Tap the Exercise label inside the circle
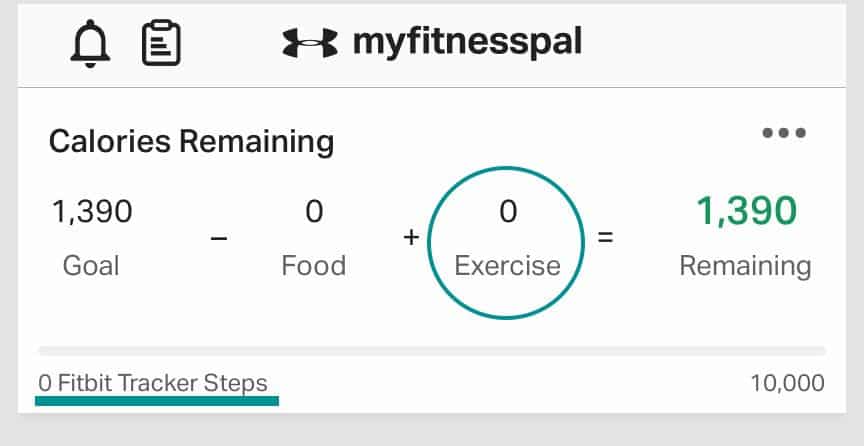Screen dimensions: 864x446 [506, 266]
